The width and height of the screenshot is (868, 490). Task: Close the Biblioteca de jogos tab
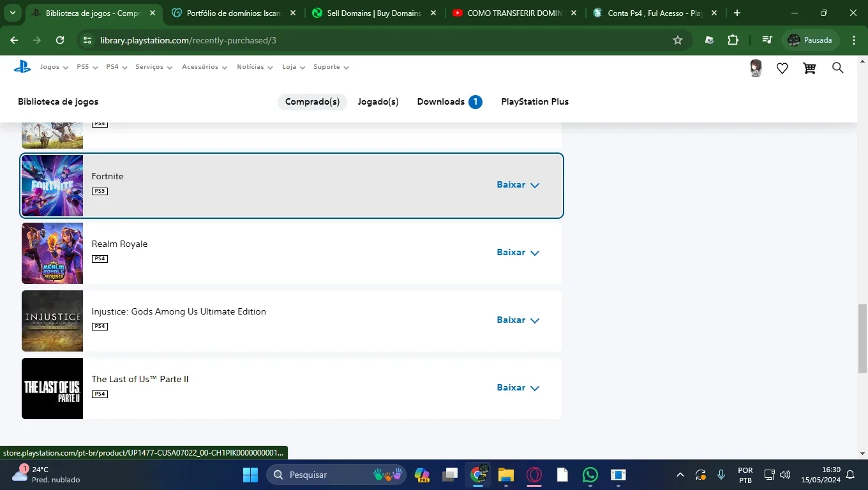[x=153, y=13]
